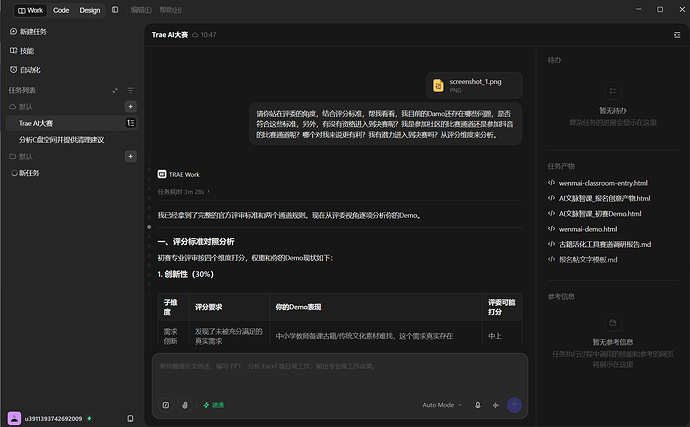Open AI文脉智课_报名创意产物.html artifact
The height and width of the screenshot is (427, 690).
pyautogui.click(x=599, y=199)
